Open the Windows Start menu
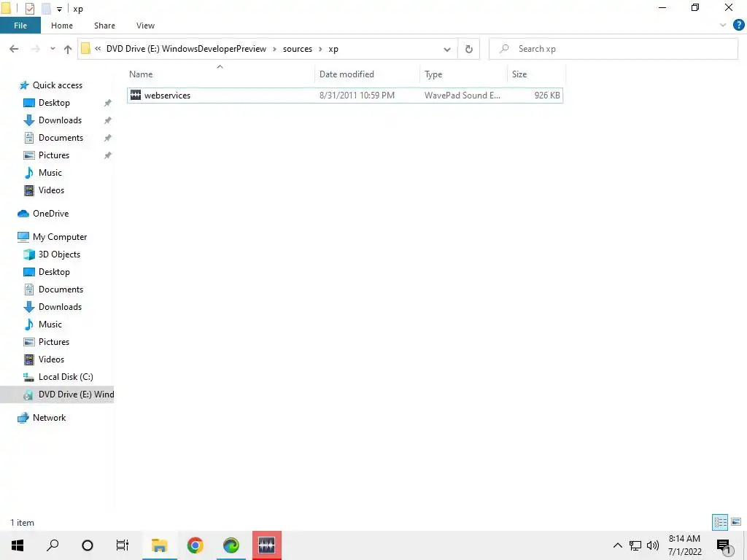The width and height of the screenshot is (747, 560). pyautogui.click(x=18, y=545)
